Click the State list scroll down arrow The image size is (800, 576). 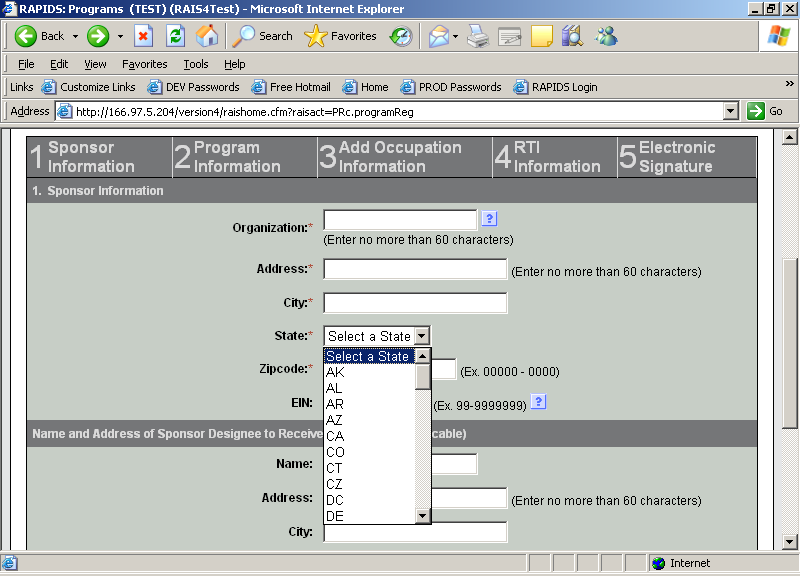(x=422, y=516)
